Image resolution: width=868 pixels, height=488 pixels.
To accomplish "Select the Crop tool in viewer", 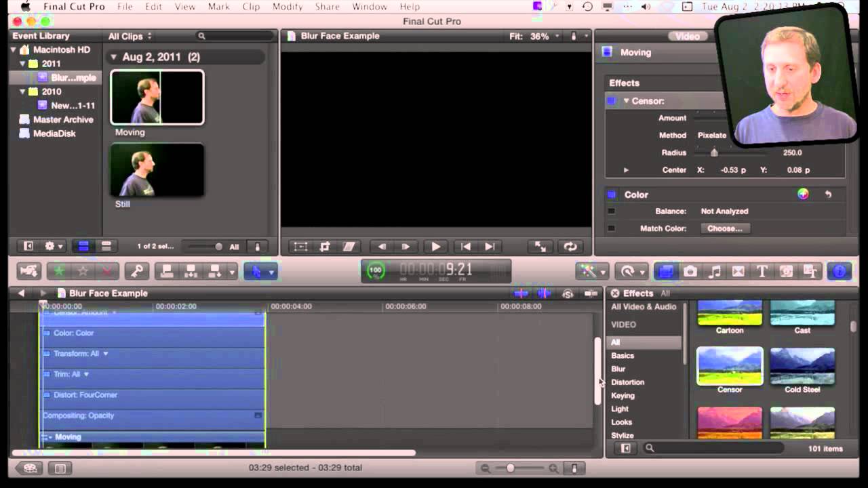I will (x=325, y=247).
